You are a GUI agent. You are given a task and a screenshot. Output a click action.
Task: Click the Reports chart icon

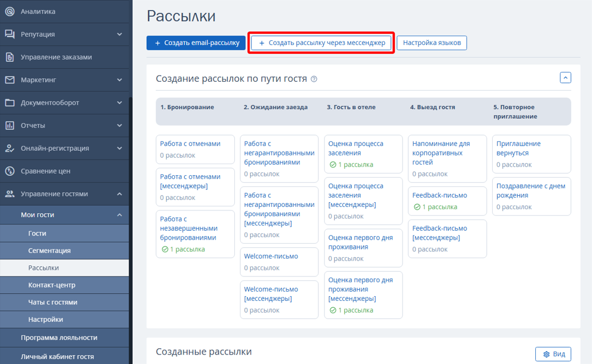point(9,126)
